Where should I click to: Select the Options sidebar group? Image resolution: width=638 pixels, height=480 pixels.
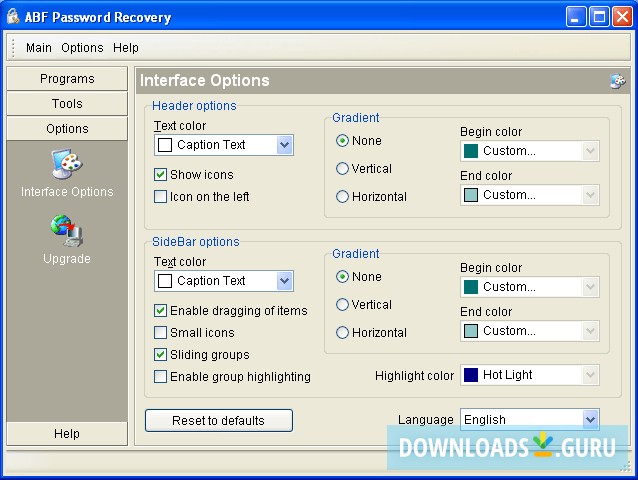point(67,129)
